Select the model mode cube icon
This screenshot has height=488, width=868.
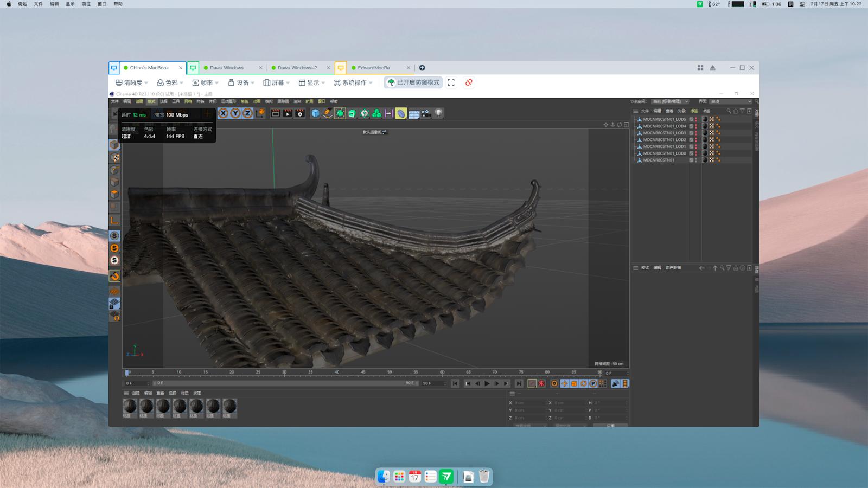[114, 145]
